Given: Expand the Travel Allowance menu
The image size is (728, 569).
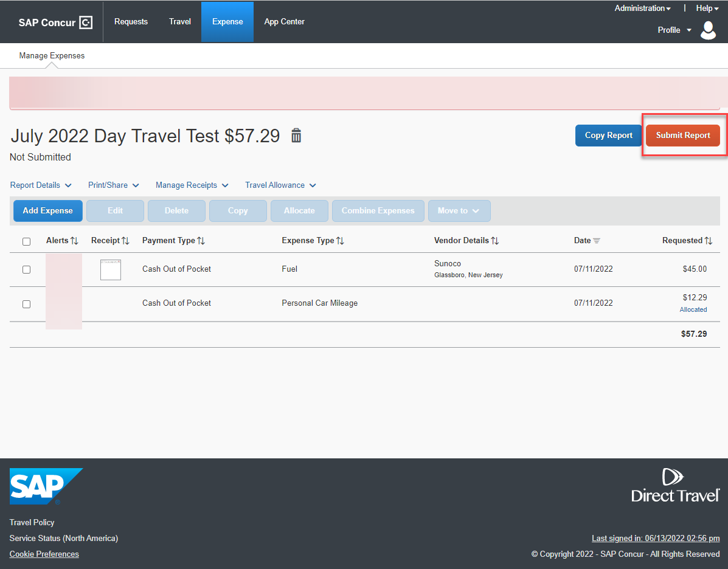Looking at the screenshot, I should tap(280, 185).
